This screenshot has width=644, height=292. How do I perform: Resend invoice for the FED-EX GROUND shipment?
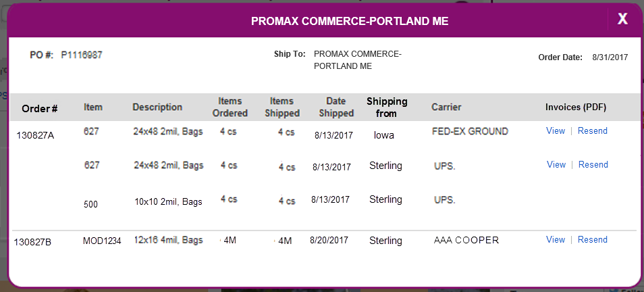592,130
